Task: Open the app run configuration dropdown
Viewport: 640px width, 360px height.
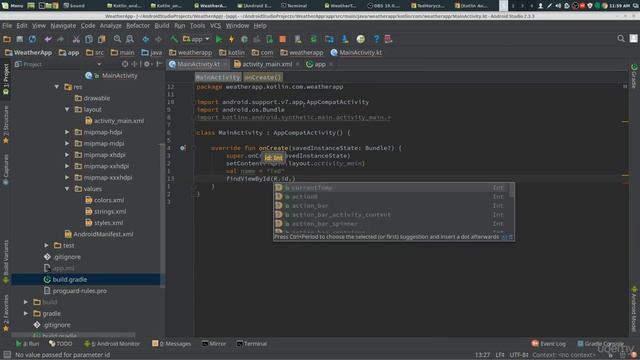Action: pos(196,39)
